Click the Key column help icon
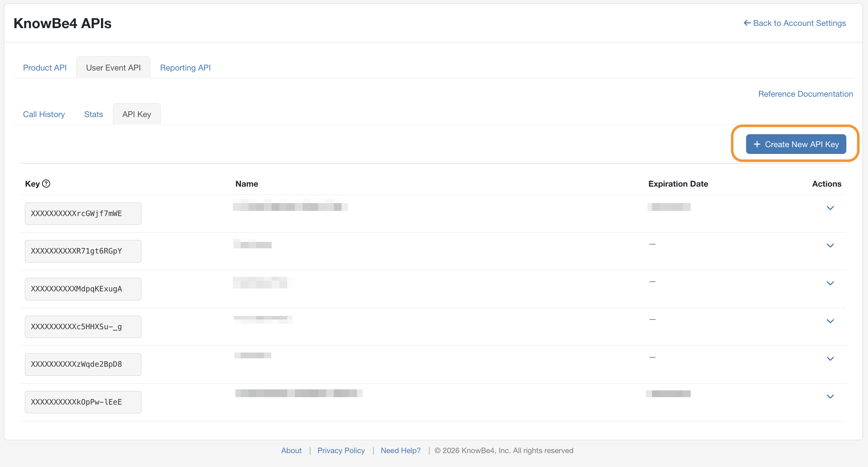 pyautogui.click(x=46, y=184)
